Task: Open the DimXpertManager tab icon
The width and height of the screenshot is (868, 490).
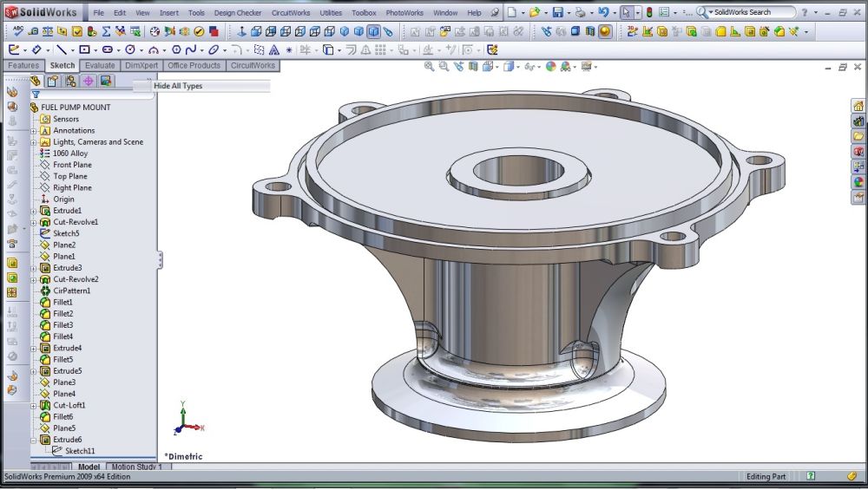Action: point(88,82)
